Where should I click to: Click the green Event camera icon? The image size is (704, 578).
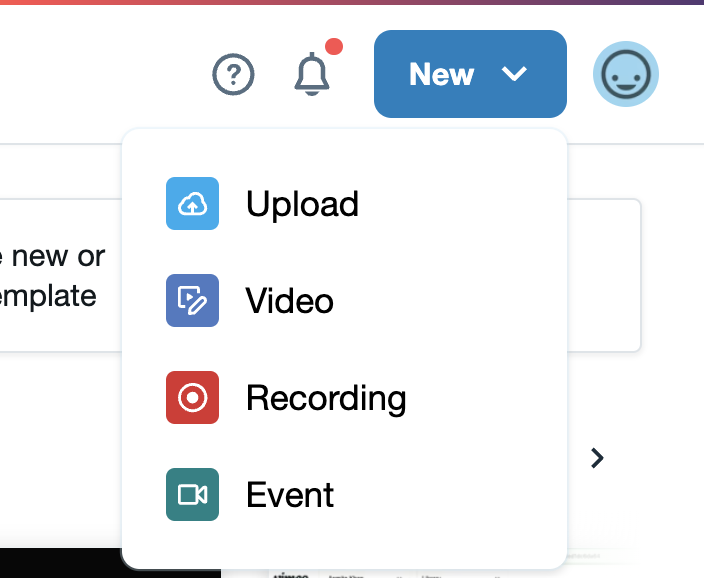(x=192, y=495)
